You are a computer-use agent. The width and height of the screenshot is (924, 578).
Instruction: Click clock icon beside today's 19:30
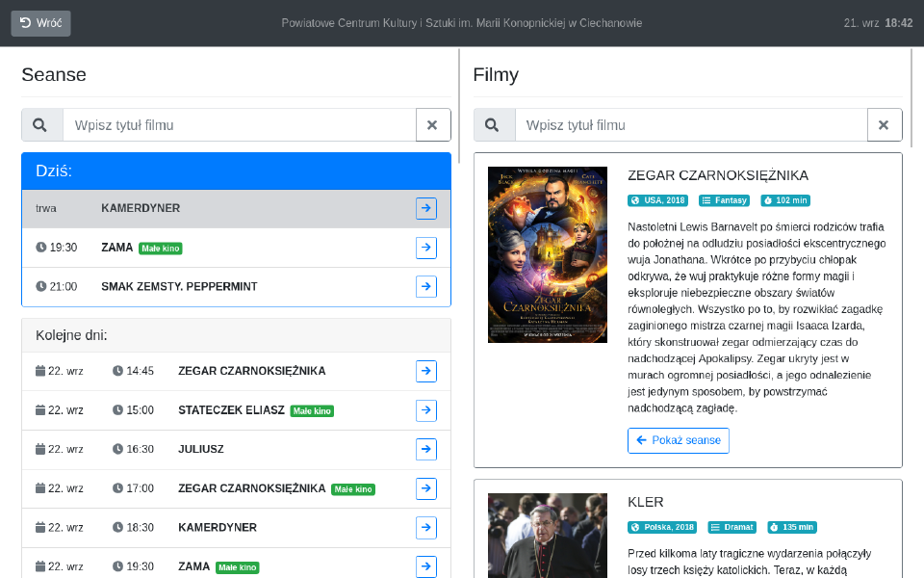point(40,248)
